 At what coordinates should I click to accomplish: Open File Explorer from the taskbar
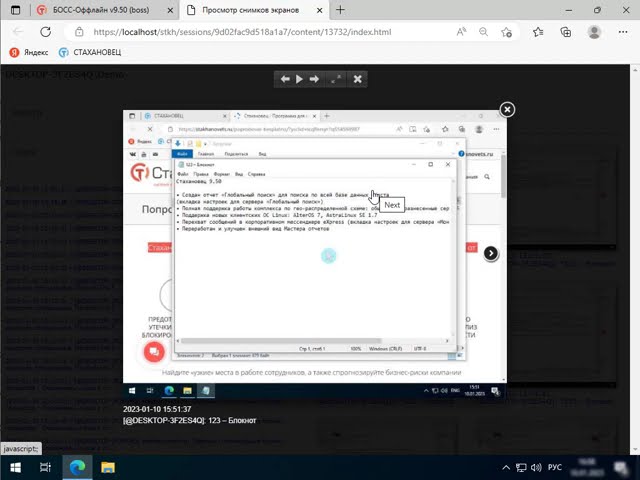pyautogui.click(x=107, y=467)
